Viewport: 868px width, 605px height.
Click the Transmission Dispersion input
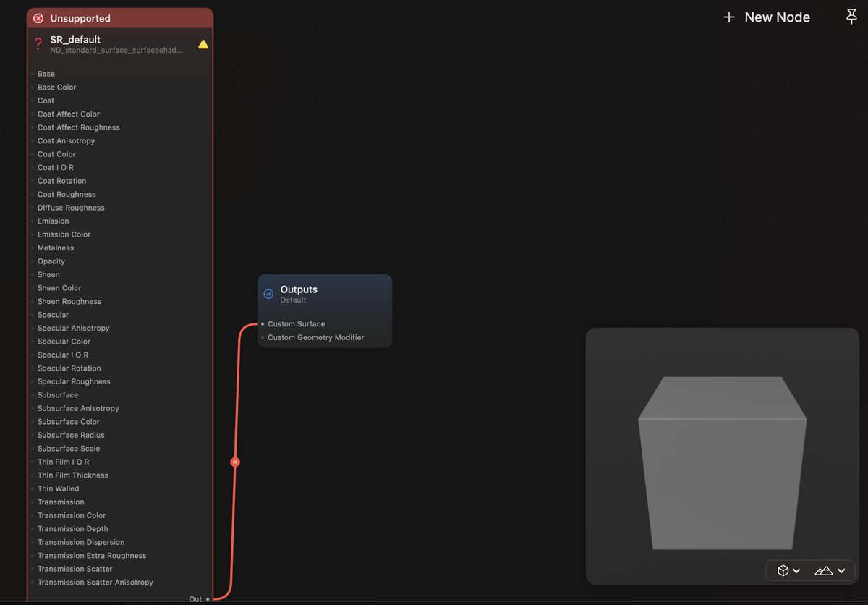tap(81, 542)
